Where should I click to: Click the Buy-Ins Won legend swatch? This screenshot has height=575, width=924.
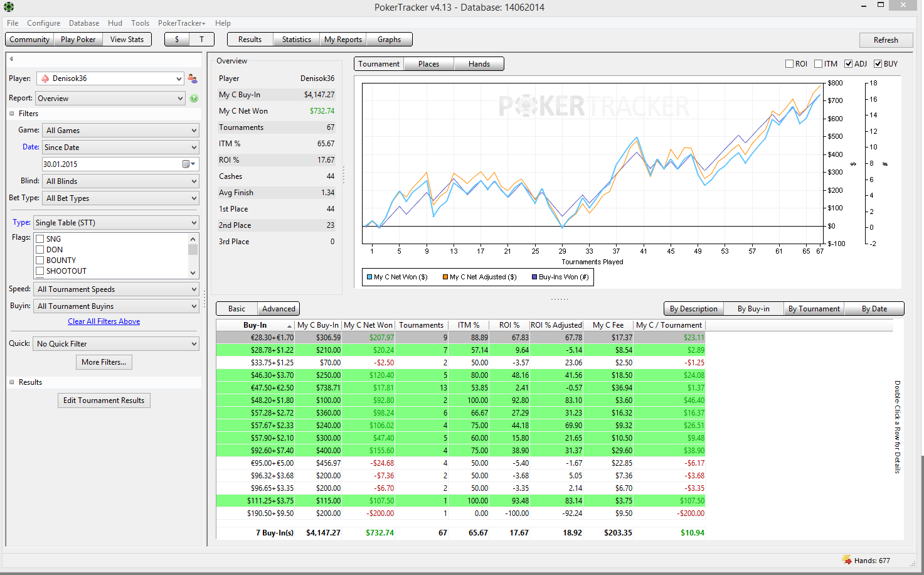pyautogui.click(x=534, y=277)
